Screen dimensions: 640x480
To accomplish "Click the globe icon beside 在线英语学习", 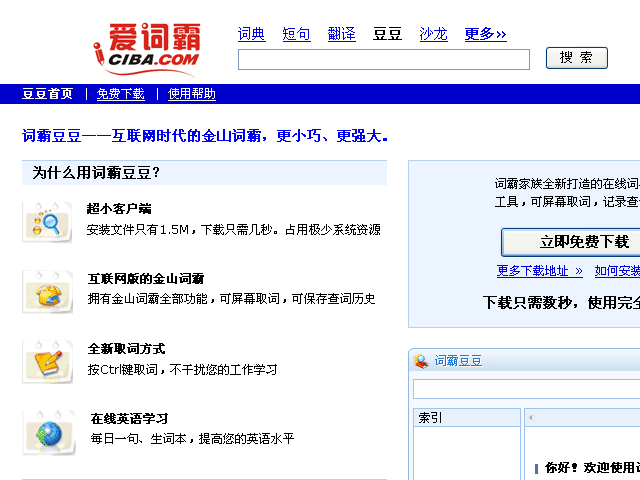I will coord(49,433).
